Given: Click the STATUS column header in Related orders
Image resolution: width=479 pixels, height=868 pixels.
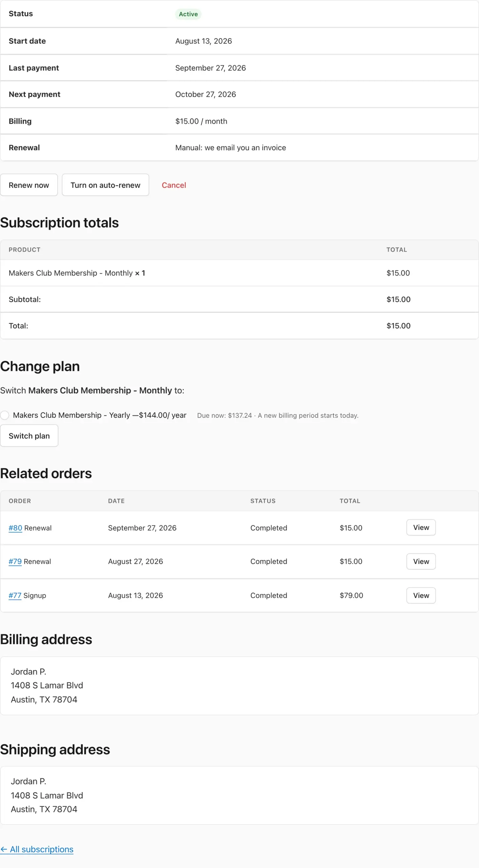Looking at the screenshot, I should click(x=263, y=501).
